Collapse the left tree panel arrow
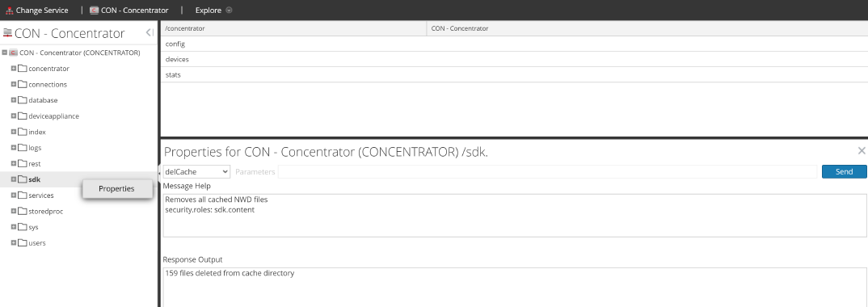The width and height of the screenshot is (868, 307). [150, 32]
